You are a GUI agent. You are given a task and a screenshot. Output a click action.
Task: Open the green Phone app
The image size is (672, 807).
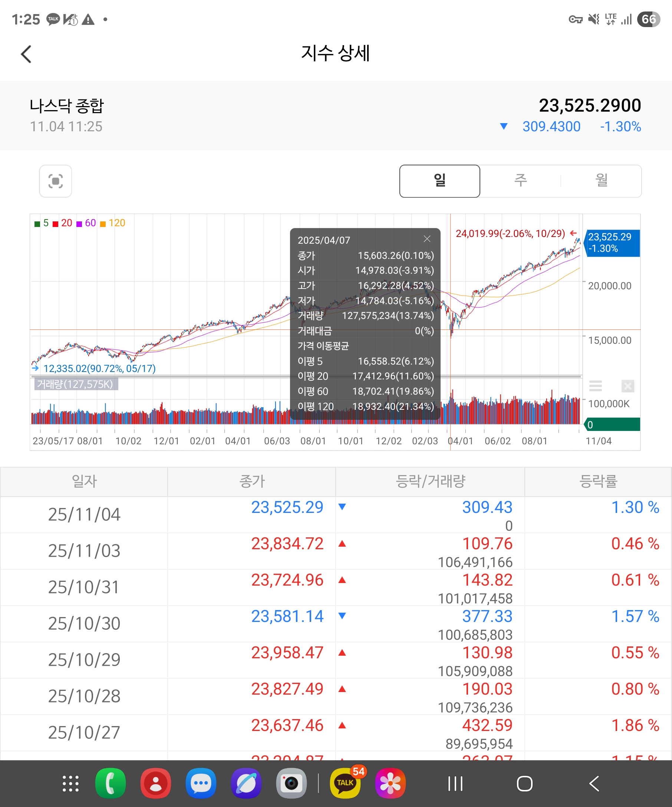point(110,783)
